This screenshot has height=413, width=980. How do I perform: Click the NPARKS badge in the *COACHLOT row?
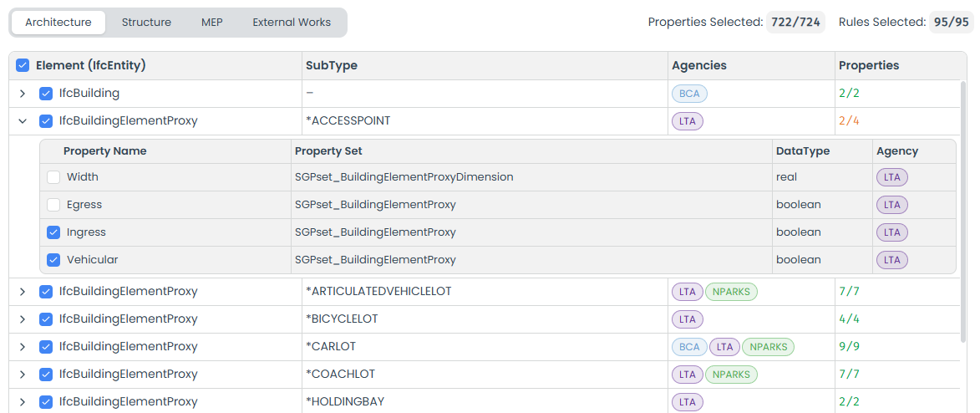click(x=731, y=375)
